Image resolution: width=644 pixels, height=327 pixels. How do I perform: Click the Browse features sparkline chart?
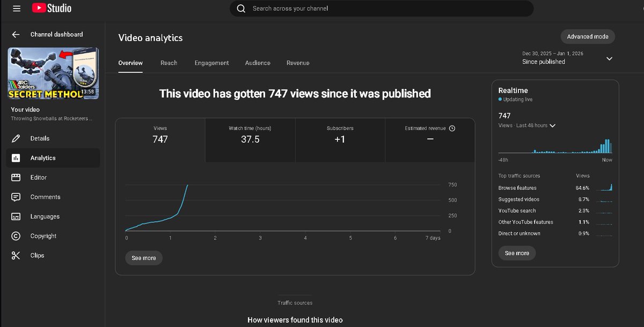[604, 188]
